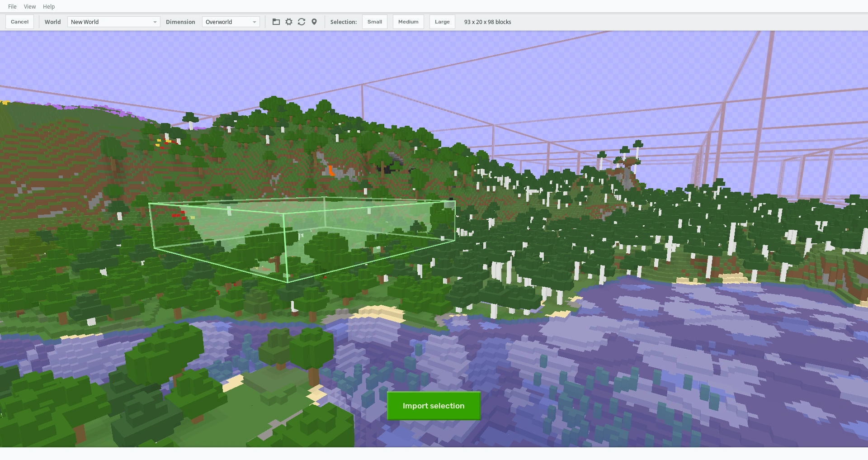Viewport: 868px width, 460px height.
Task: Open the World dropdown showing New World
Action: coord(114,22)
